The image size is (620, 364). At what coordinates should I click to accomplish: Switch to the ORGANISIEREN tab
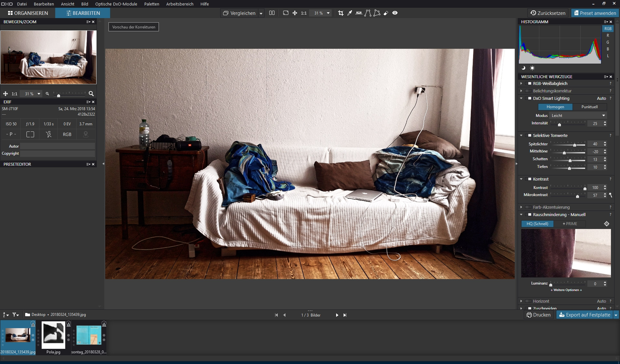click(x=28, y=13)
